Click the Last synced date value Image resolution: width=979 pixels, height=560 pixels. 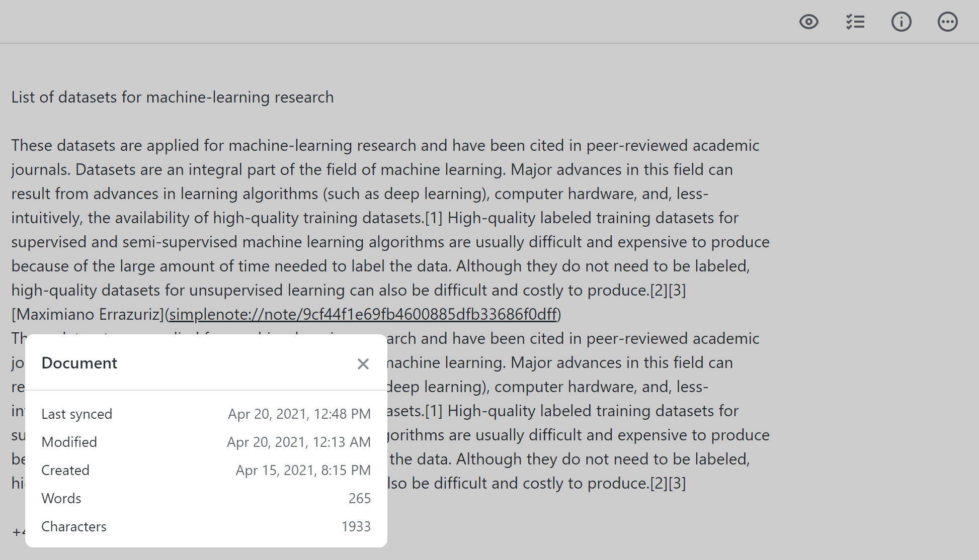click(299, 414)
